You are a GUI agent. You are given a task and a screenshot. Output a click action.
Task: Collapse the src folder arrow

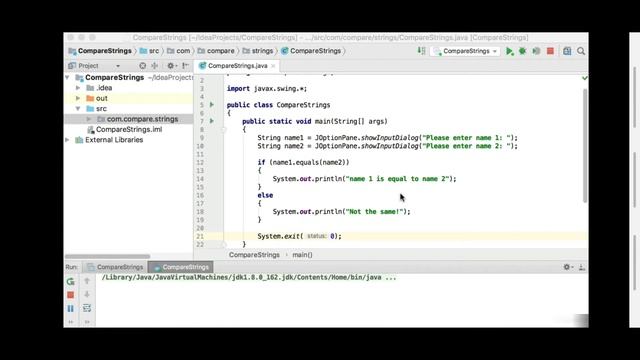pyautogui.click(x=78, y=109)
